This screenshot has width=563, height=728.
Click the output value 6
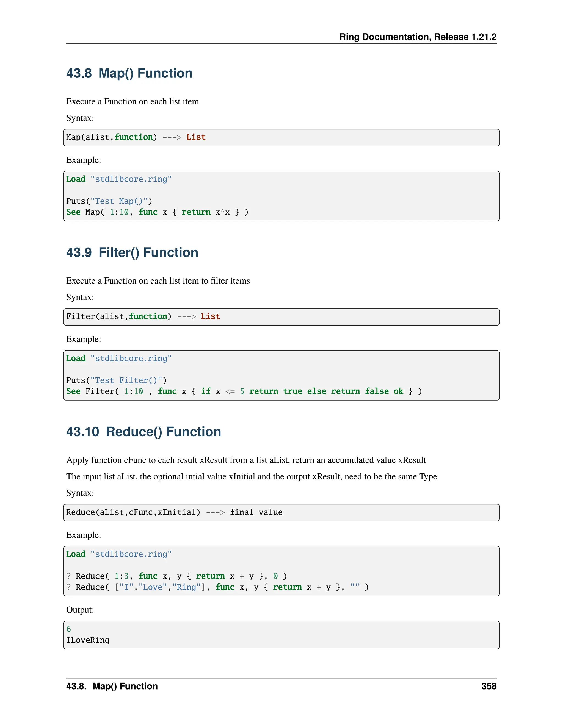pos(69,629)
